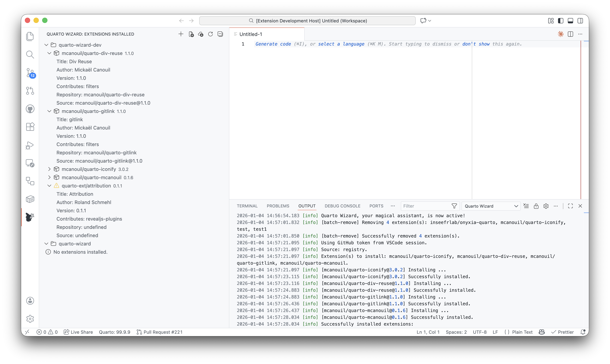Toggle the bottom panel layout button

click(570, 21)
